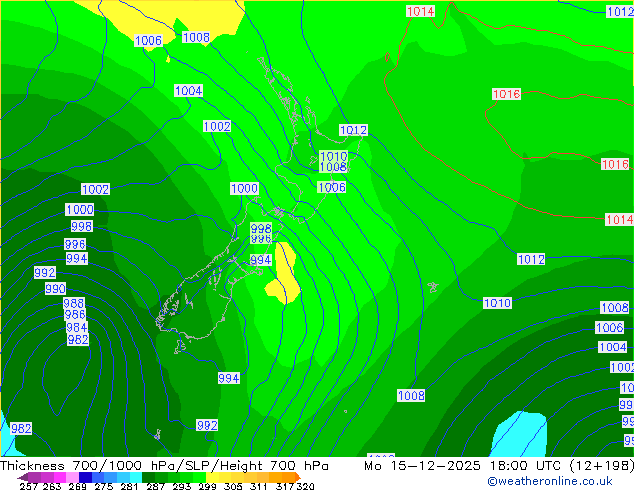634x490 pixels.
Task: Click the Thickness 700/1000 hPa/SLP/Height title
Action: coord(164,466)
